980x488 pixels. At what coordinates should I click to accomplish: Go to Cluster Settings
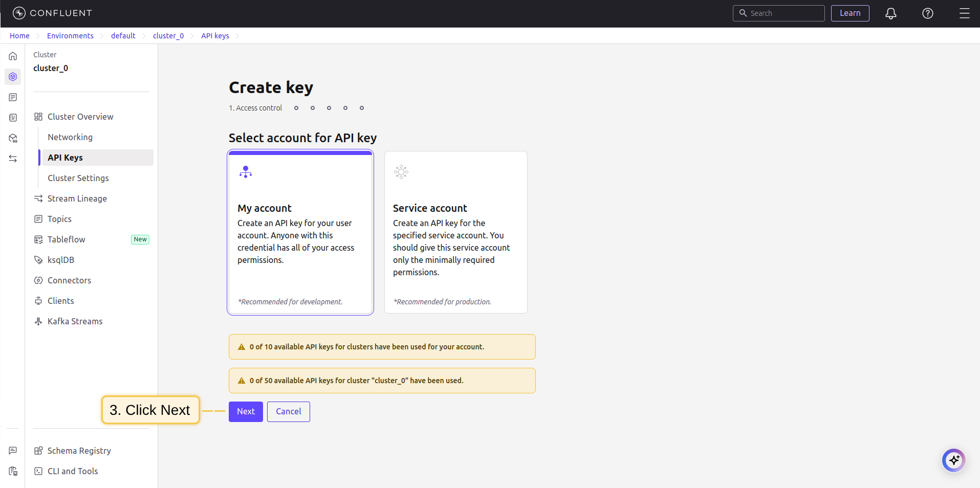coord(78,178)
